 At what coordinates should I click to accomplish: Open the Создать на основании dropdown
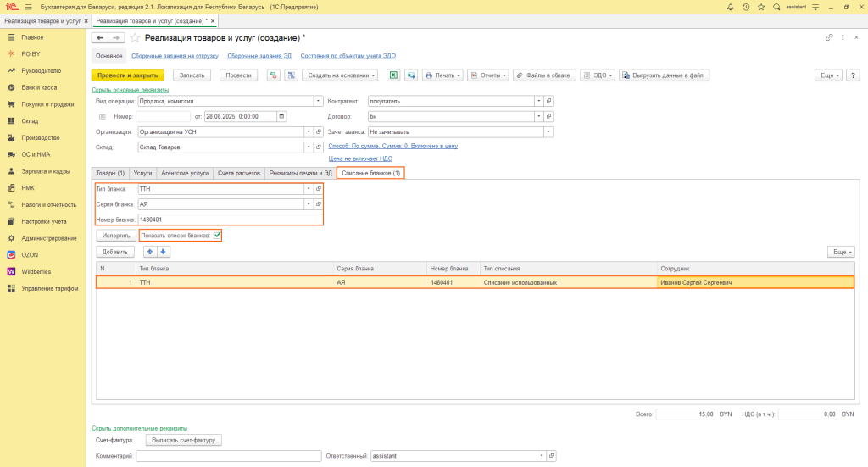(x=341, y=75)
